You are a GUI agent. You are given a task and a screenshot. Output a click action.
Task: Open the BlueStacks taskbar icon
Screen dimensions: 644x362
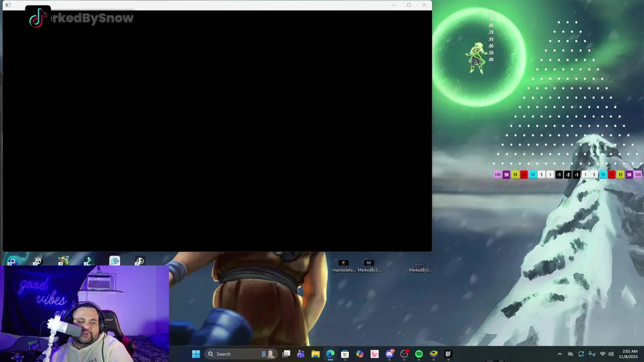pos(434,354)
